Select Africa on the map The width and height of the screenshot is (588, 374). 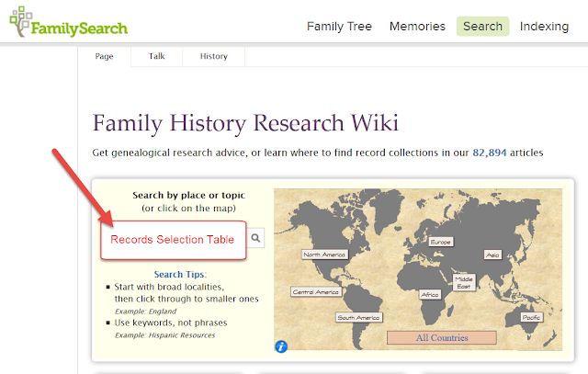(430, 294)
